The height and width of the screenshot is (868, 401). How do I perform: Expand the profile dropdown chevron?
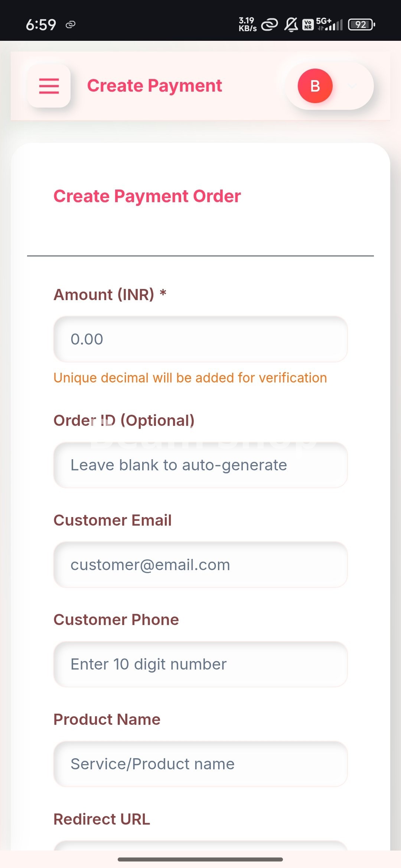point(352,86)
